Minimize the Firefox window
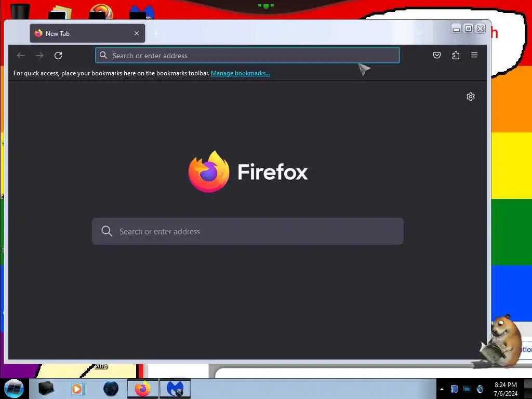532x399 pixels. pyautogui.click(x=456, y=29)
